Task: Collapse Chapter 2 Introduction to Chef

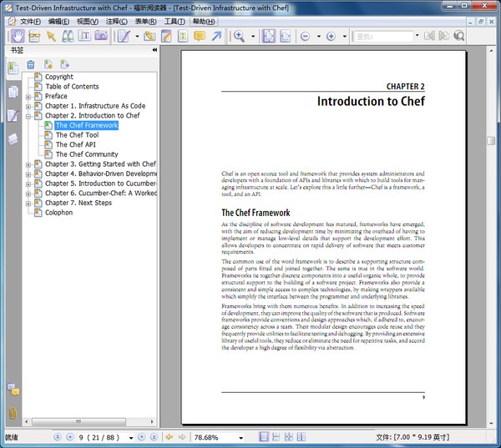Action: (x=28, y=116)
